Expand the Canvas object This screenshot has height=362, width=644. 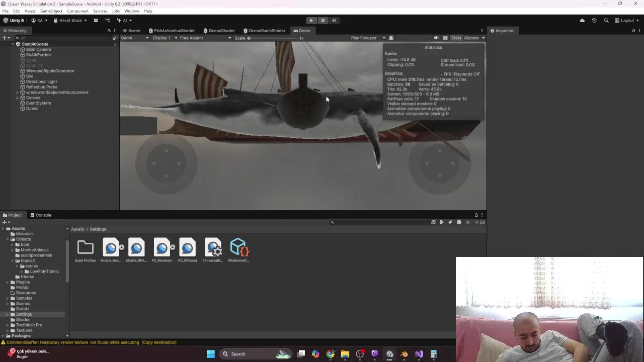pyautogui.click(x=18, y=98)
